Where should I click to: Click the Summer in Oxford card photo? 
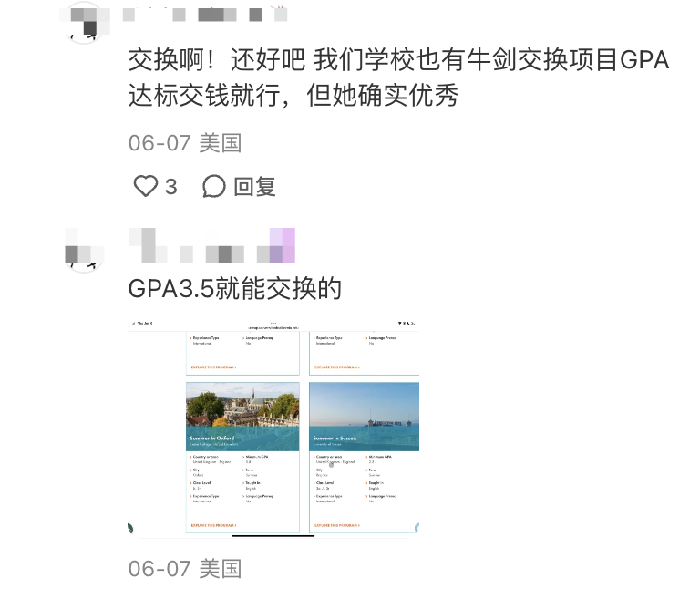(242, 417)
